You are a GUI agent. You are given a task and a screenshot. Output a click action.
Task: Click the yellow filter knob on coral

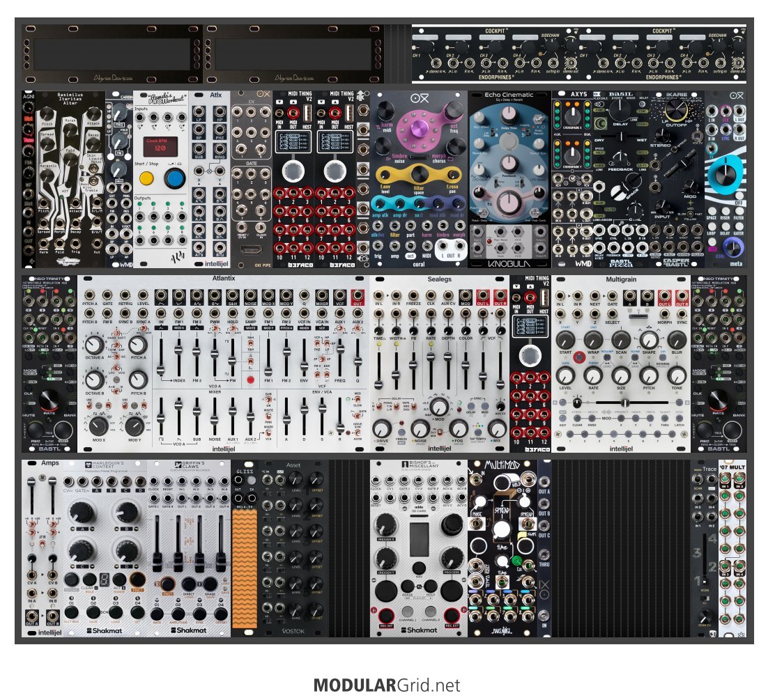coord(419,173)
